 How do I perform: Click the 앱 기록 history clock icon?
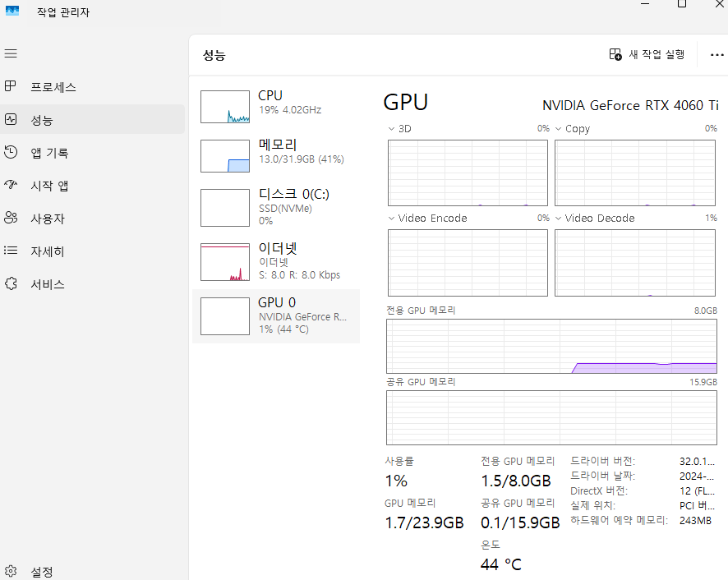point(11,152)
